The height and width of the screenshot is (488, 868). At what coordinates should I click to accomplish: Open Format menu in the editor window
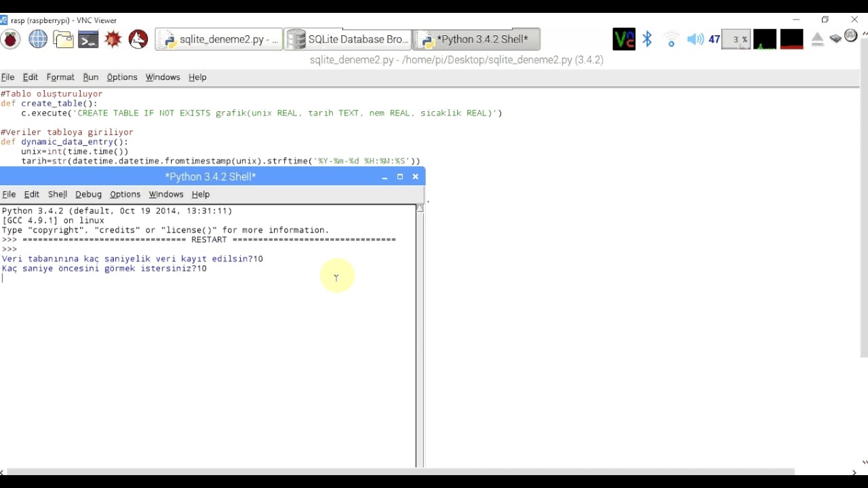coord(60,77)
